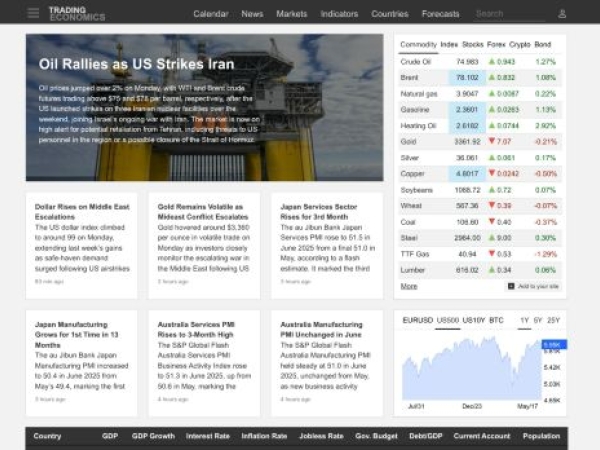Click the GDP column header
This screenshot has height=450, width=600.
point(110,436)
